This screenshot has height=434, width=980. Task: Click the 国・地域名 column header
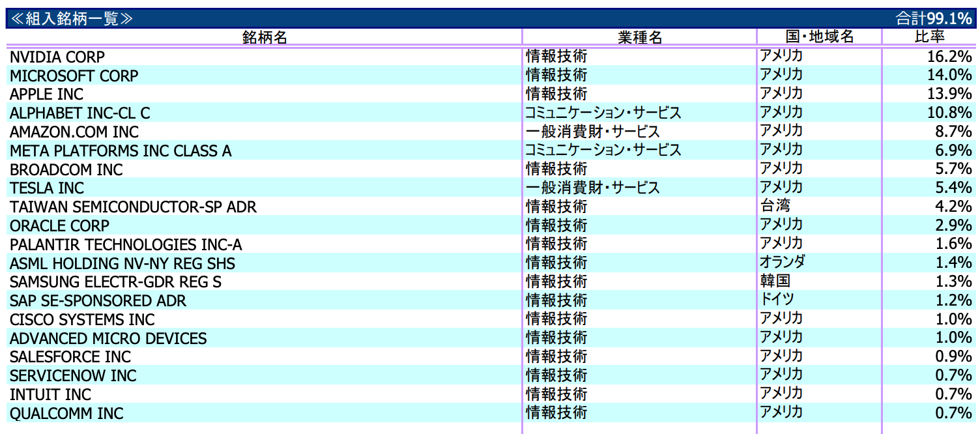pos(818,36)
